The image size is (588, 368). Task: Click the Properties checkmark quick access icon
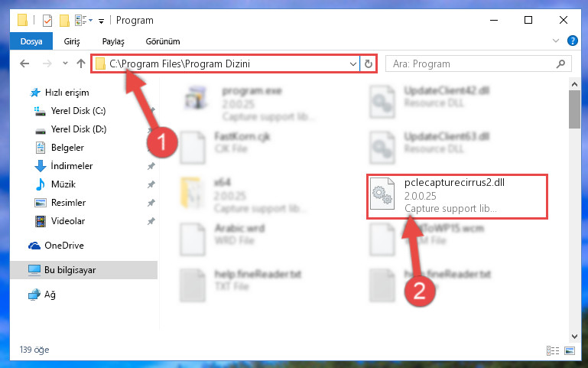(x=47, y=20)
